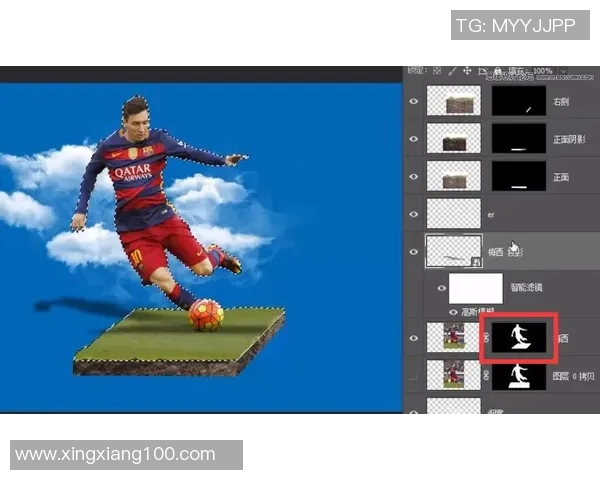Select the 正面 layer by name
The height and width of the screenshot is (480, 600).
click(561, 177)
